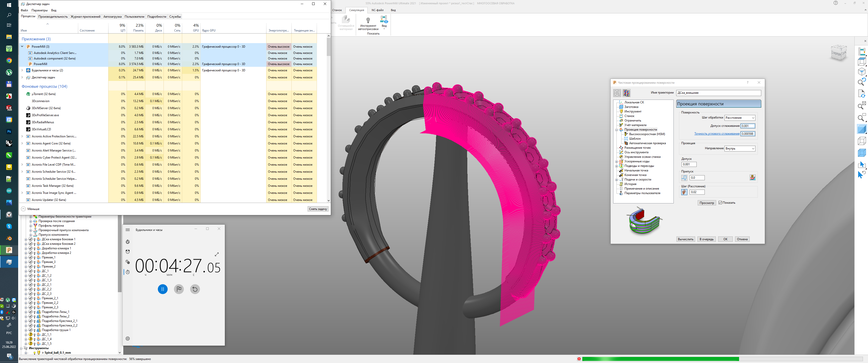Viewport: 868px width, 363px height.
Task: Expand Ускоренные ходы tree node
Action: pyautogui.click(x=617, y=161)
